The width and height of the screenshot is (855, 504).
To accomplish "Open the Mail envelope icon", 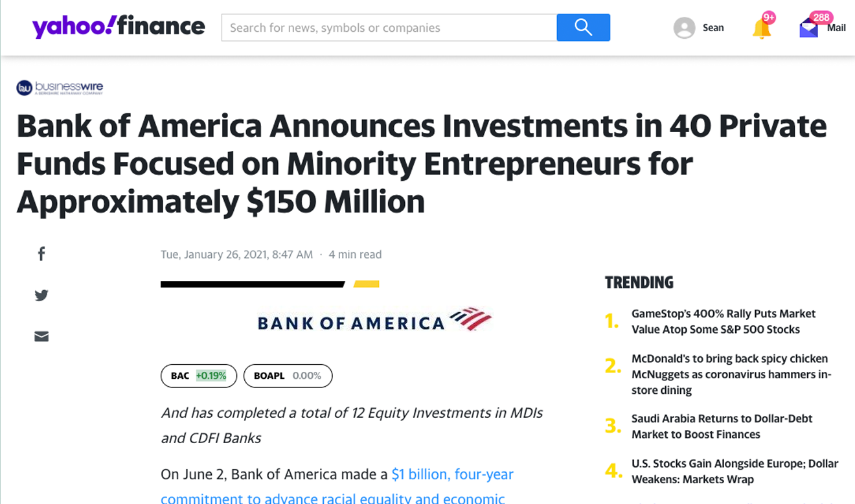I will pyautogui.click(x=809, y=29).
